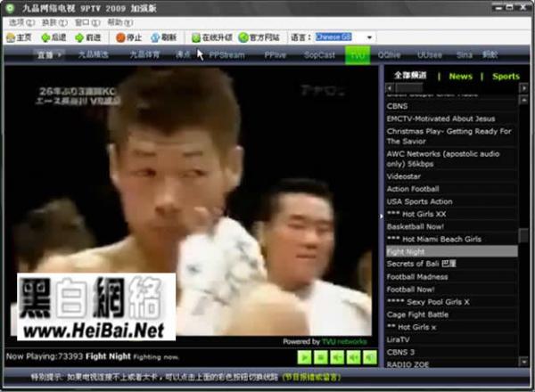Show 全部频道 all channels
Viewport: 535px width, 392px height.
pyautogui.click(x=410, y=76)
